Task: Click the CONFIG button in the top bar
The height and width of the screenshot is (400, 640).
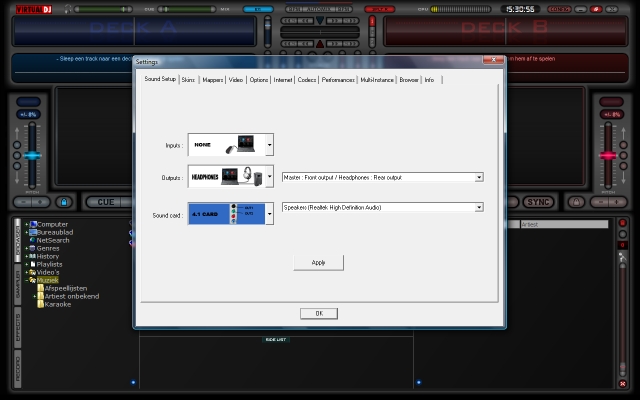Action: (x=559, y=9)
